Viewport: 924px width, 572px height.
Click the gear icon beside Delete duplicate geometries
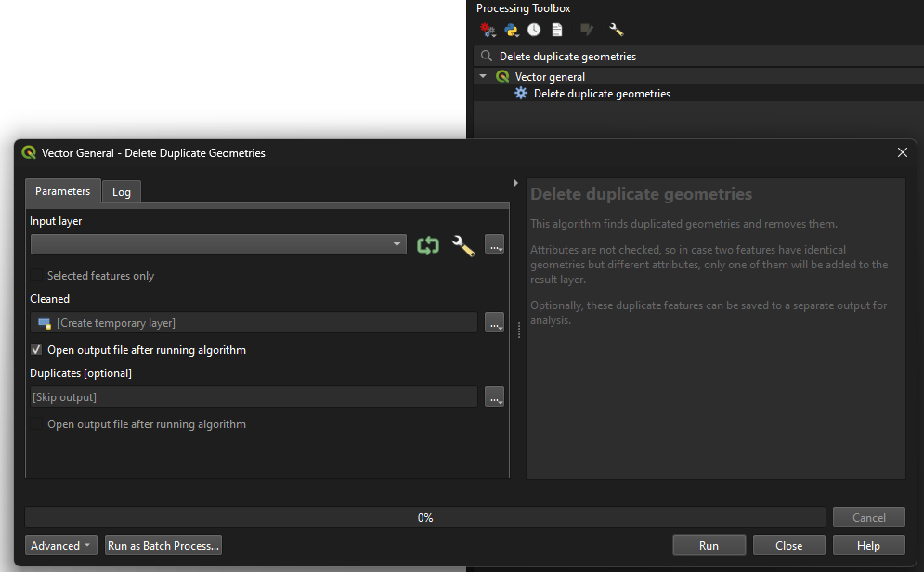521,94
